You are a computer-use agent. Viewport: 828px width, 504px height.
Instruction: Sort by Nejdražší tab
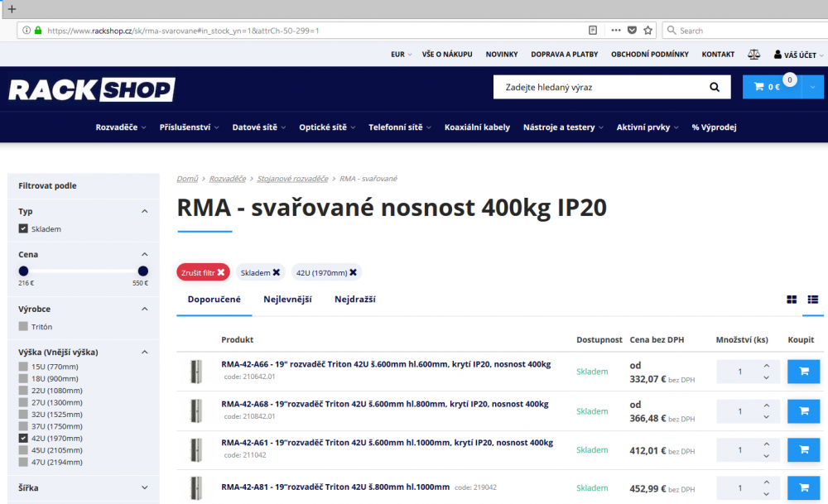point(355,300)
